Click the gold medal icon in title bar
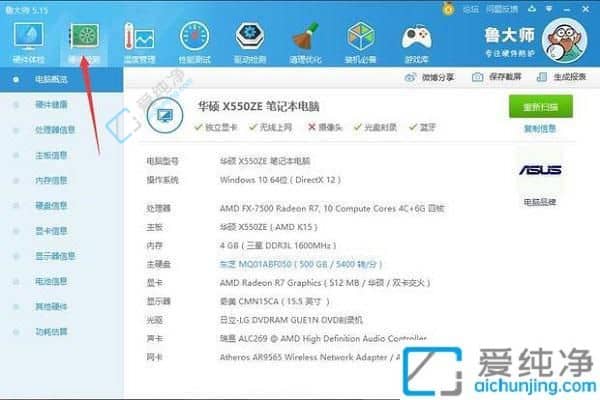600x400 pixels. [x=448, y=8]
